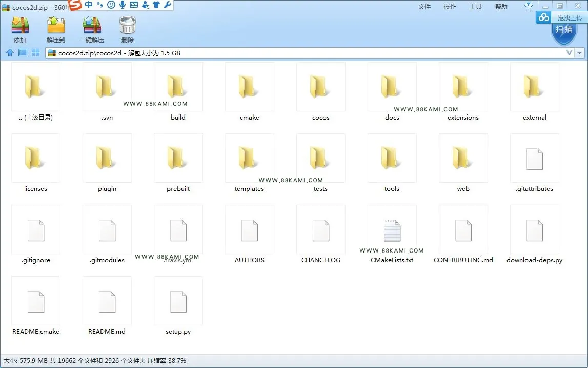Viewport: 588px width, 368px height.
Task: Select the build folder
Action: pyautogui.click(x=178, y=92)
